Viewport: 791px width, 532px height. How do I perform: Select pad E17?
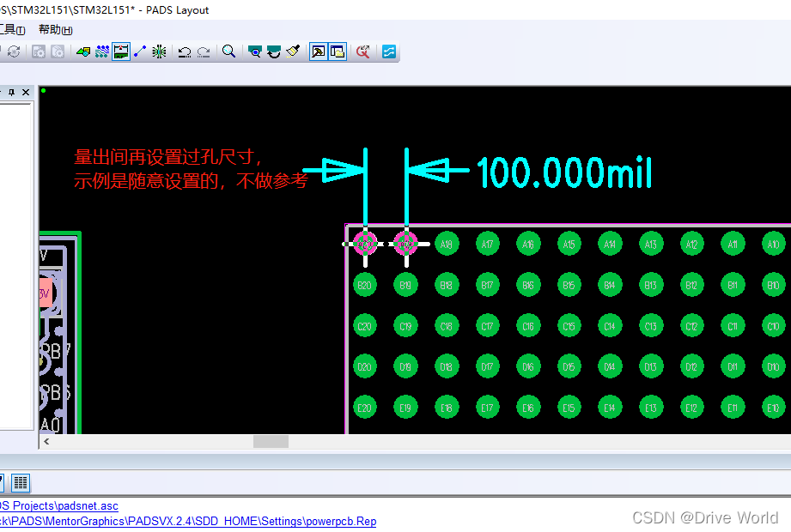pos(487,408)
